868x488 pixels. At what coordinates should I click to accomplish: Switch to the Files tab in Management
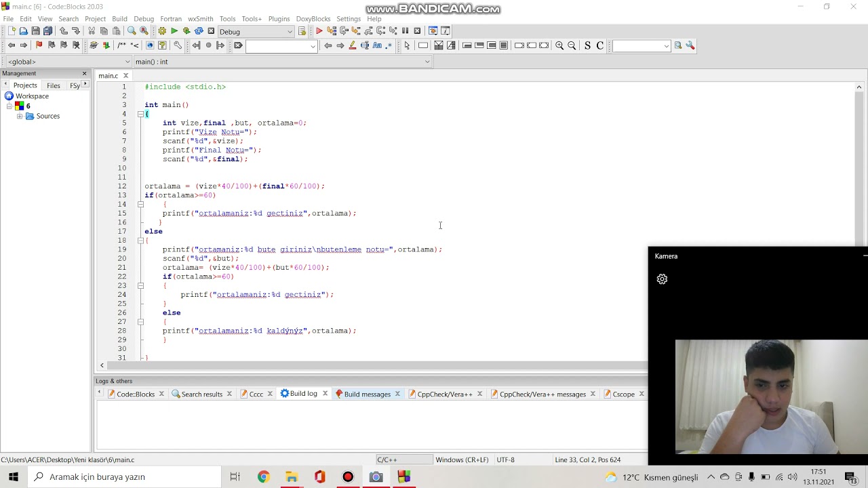(54, 85)
